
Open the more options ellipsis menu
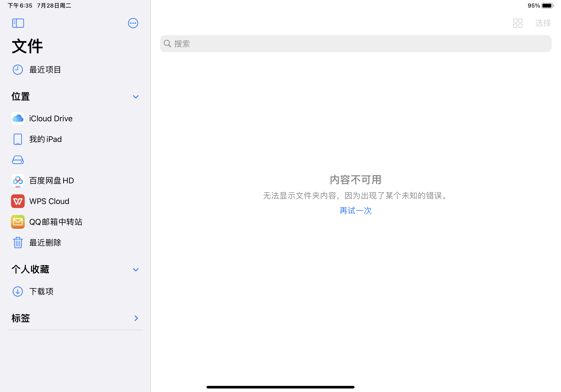click(x=133, y=23)
